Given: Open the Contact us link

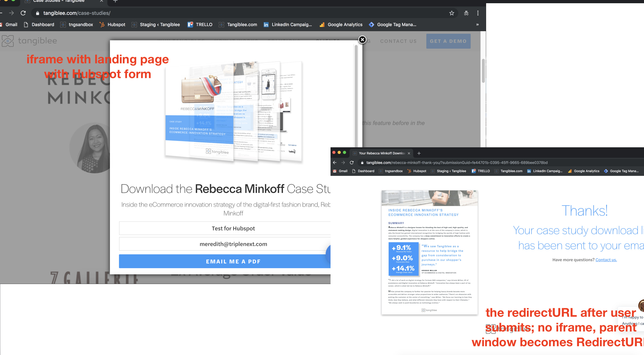Looking at the screenshot, I should (x=606, y=260).
